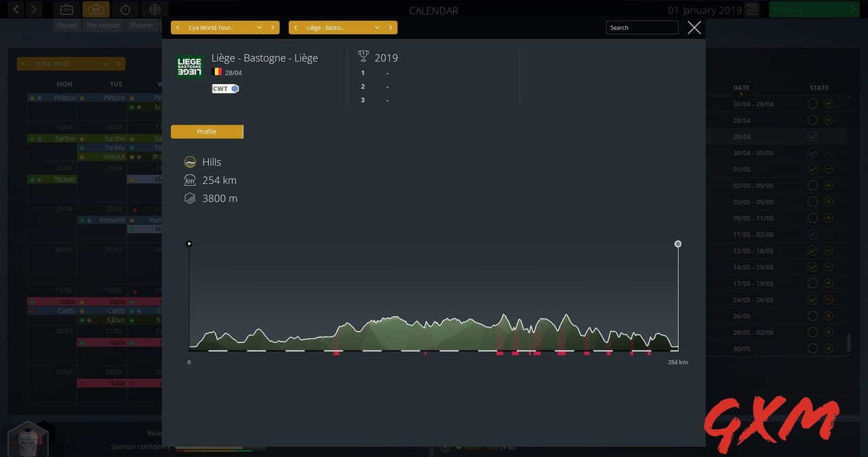The image size is (868, 457).
Task: Click the km distance icon beside 254 km
Action: point(190,180)
